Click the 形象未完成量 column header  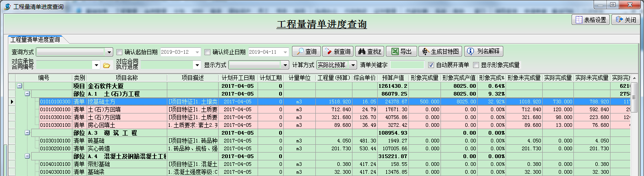click(524, 78)
